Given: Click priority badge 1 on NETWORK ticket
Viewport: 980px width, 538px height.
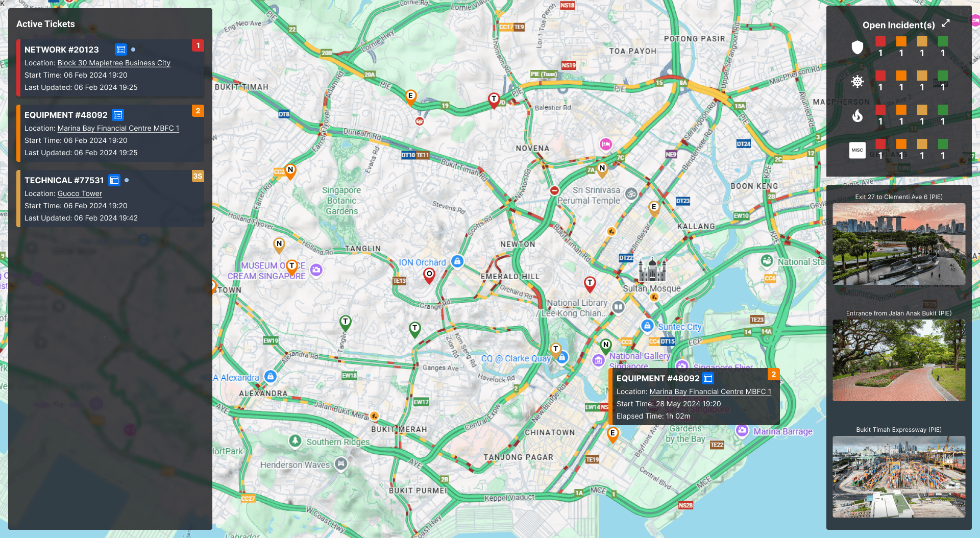Looking at the screenshot, I should 198,45.
